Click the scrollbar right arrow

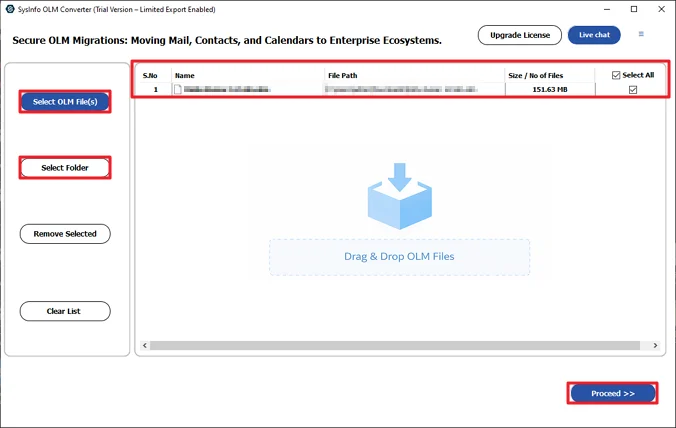click(x=655, y=345)
